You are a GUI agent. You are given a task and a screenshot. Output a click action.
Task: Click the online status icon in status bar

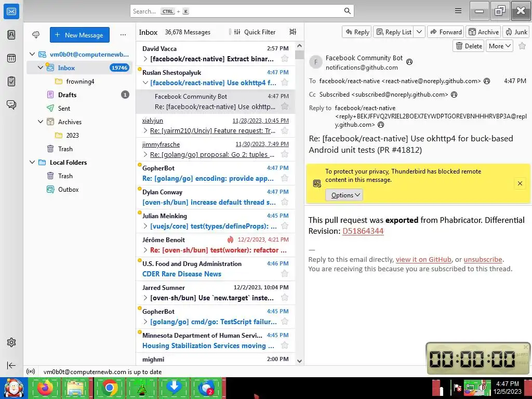[x=31, y=371]
